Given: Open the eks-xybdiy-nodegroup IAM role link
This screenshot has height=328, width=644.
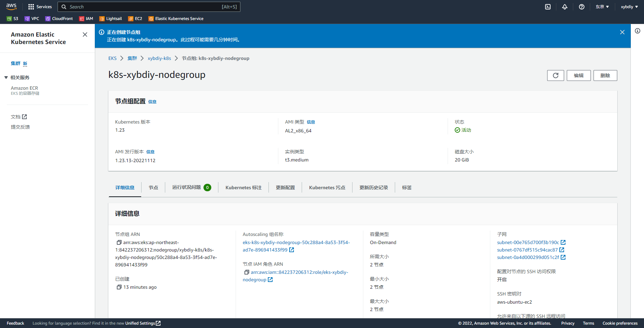Looking at the screenshot, I should coord(295,276).
